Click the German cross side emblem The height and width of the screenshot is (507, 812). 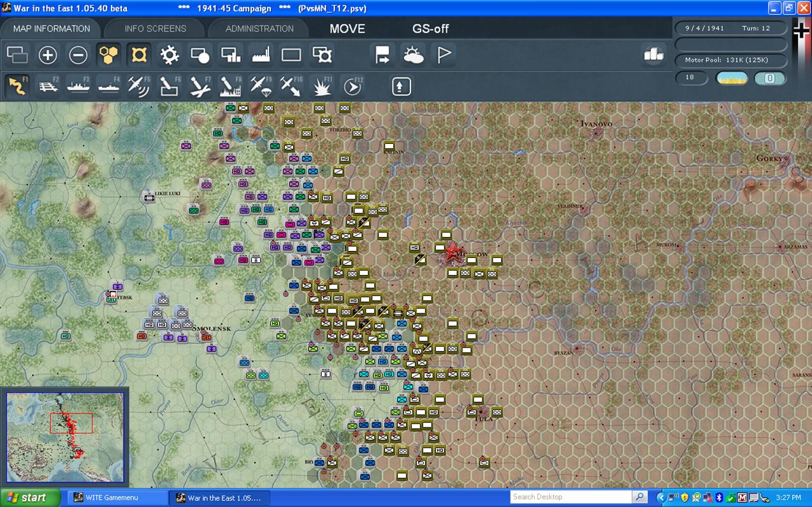pos(801,30)
